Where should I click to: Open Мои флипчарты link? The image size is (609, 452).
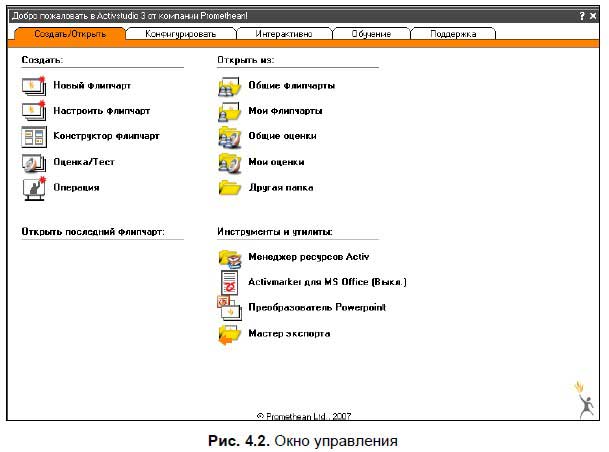coord(285,111)
